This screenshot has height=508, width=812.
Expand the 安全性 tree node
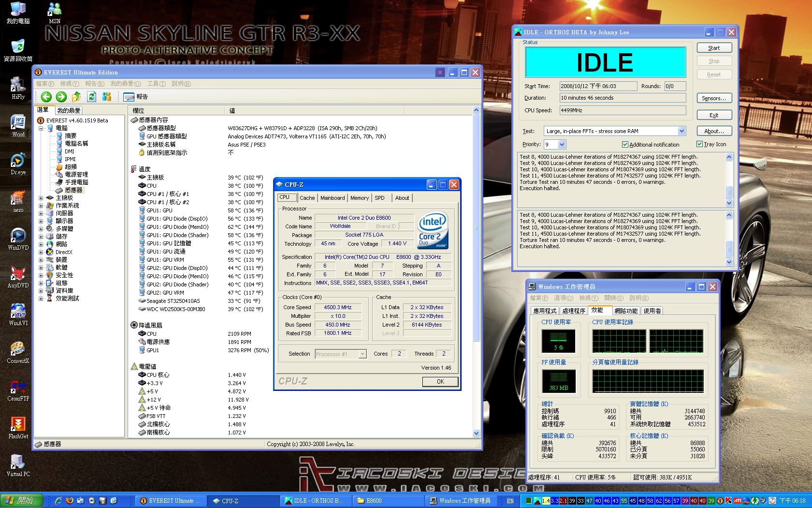[41, 275]
